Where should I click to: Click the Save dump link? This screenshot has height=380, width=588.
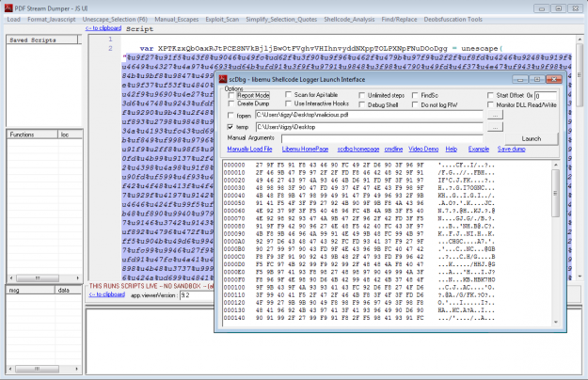(511, 149)
